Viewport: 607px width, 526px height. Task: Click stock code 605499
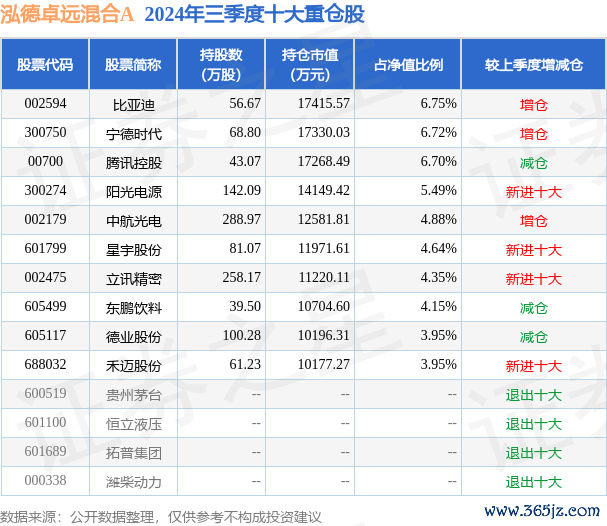point(45,307)
